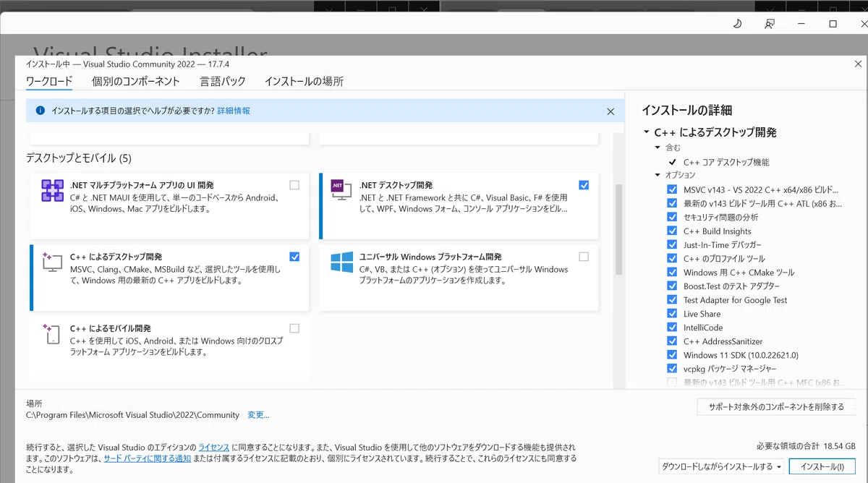Open the ダウンロードしながらインストールする dropdown

click(x=722, y=467)
